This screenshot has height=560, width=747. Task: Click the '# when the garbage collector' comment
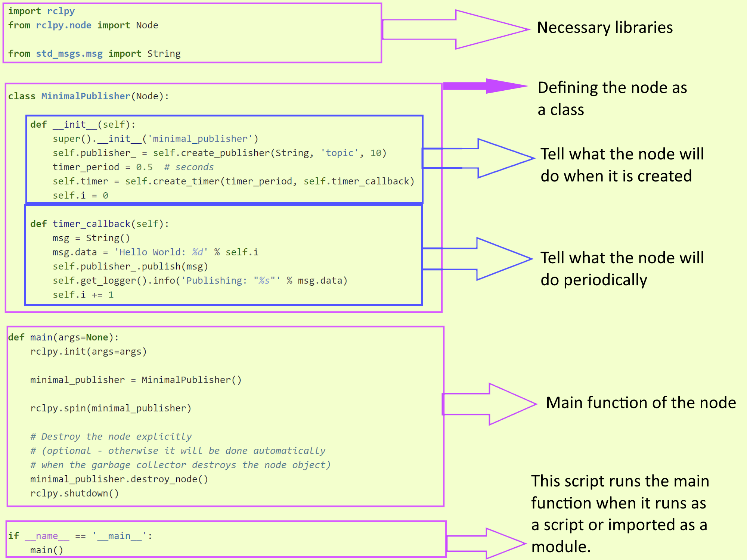(180, 465)
